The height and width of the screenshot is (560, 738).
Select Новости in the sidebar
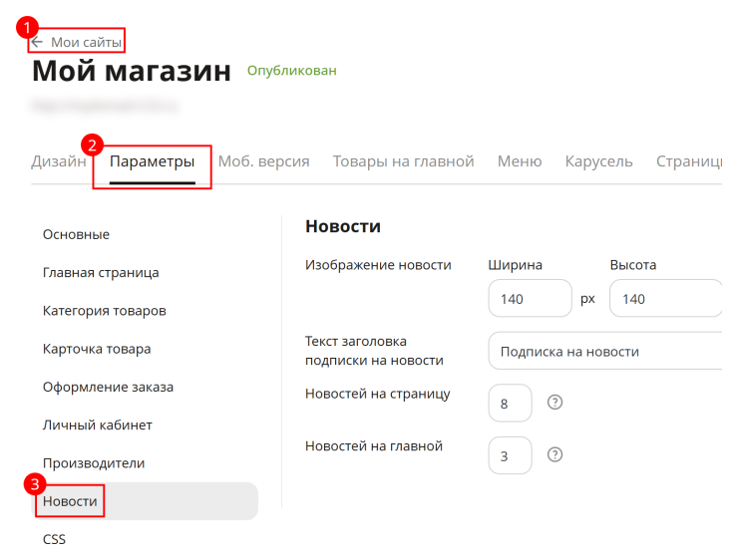(145, 501)
